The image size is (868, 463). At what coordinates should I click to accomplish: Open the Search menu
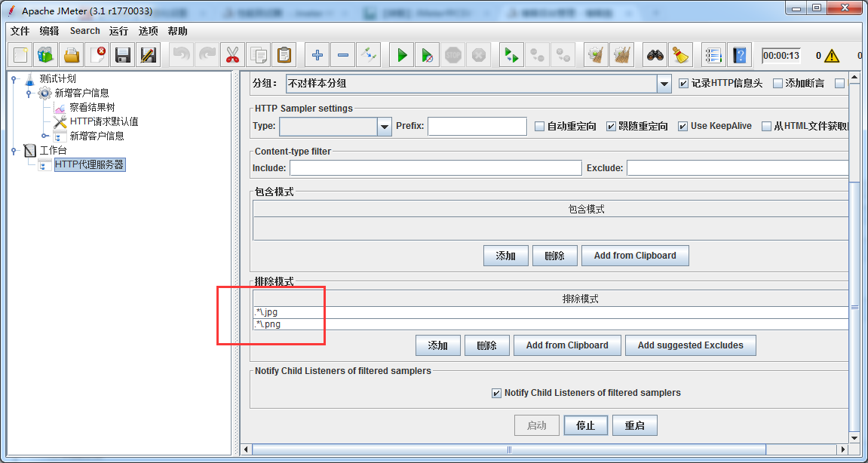pyautogui.click(x=84, y=31)
